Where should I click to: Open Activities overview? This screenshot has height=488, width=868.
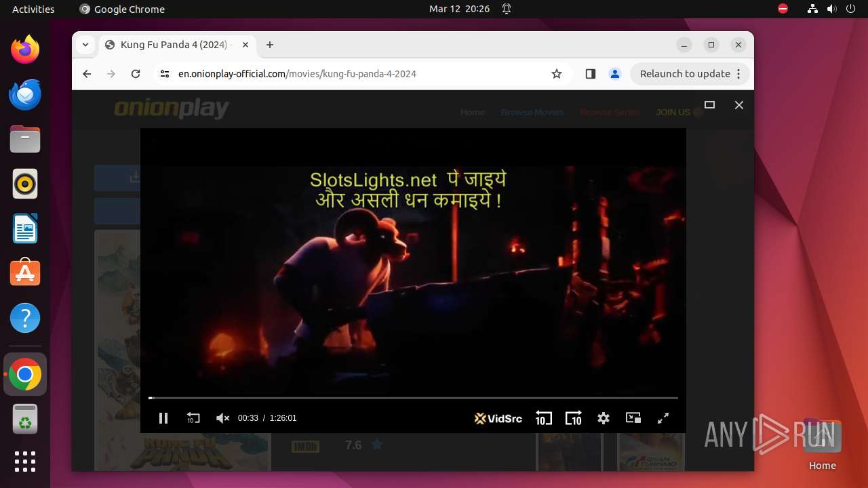[33, 9]
